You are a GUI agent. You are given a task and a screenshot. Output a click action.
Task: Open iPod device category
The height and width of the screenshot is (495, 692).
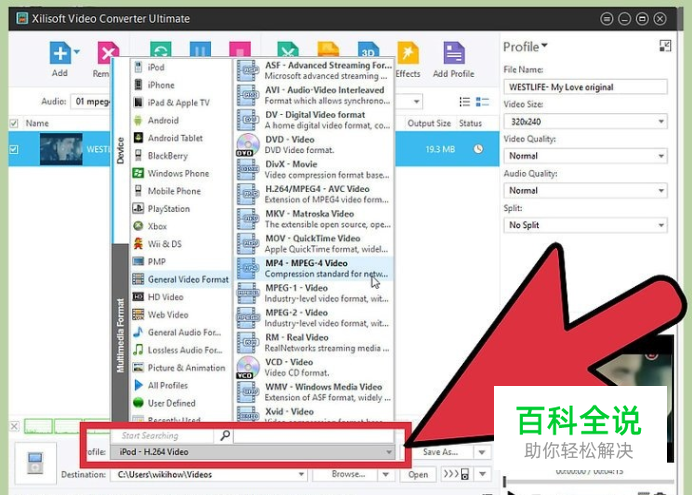click(x=181, y=67)
